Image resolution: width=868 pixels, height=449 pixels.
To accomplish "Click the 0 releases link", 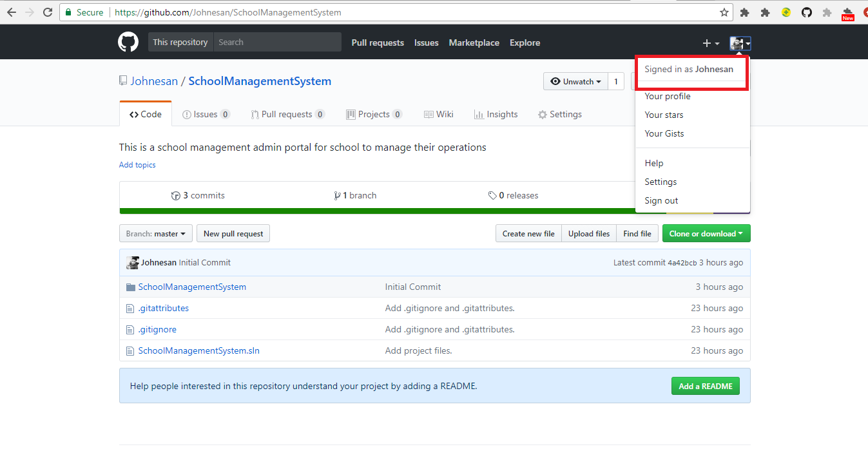I will [513, 196].
